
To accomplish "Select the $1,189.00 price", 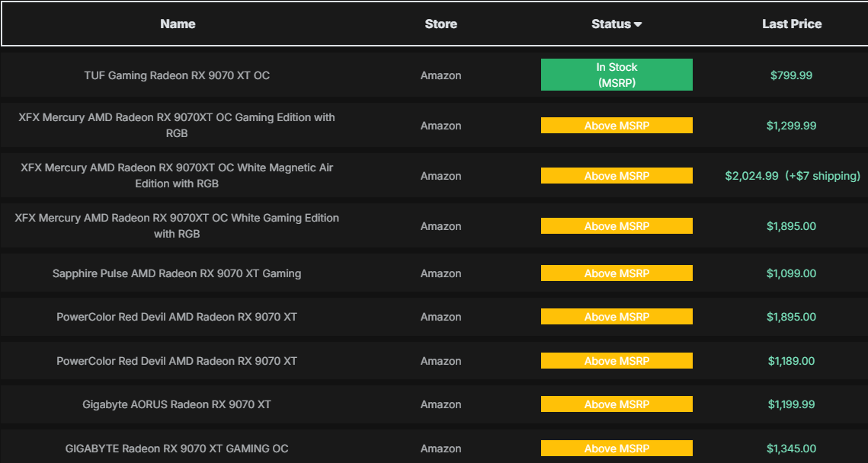I will click(x=791, y=361).
